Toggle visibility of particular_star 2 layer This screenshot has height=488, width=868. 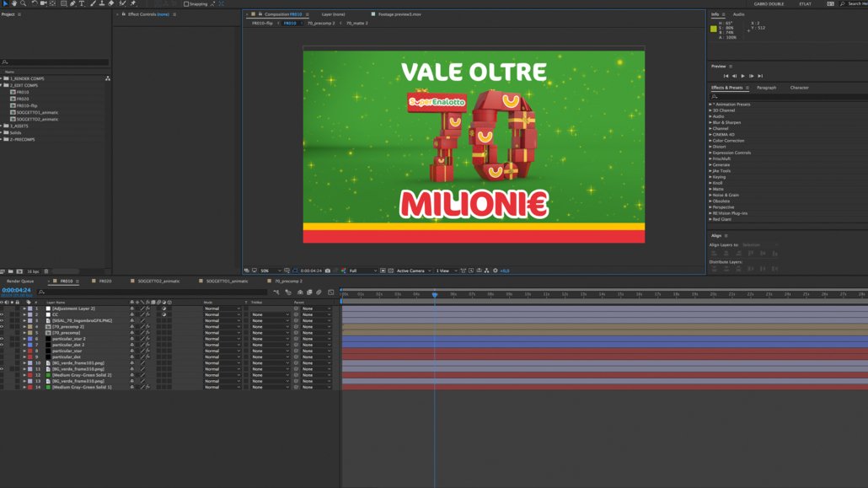tap(2, 339)
